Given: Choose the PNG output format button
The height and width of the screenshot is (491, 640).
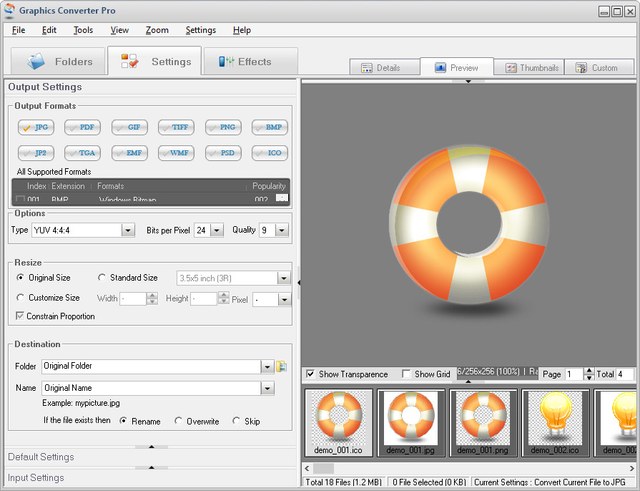Looking at the screenshot, I should coord(225,127).
